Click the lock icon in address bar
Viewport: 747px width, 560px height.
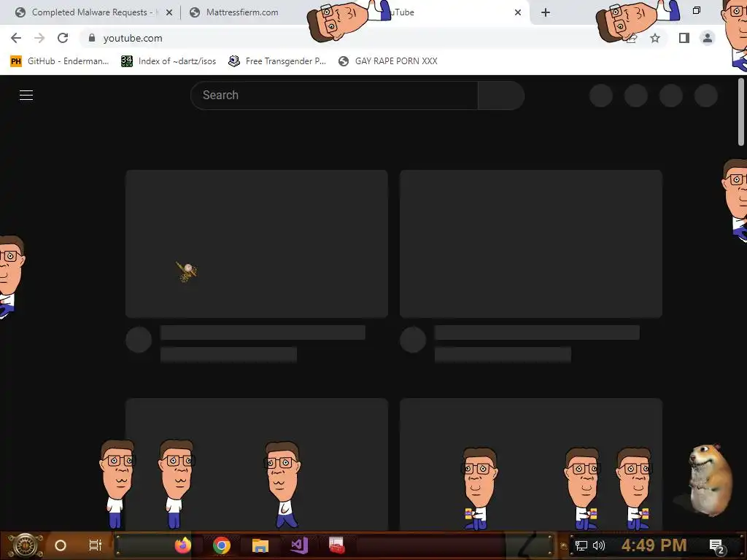pos(92,38)
